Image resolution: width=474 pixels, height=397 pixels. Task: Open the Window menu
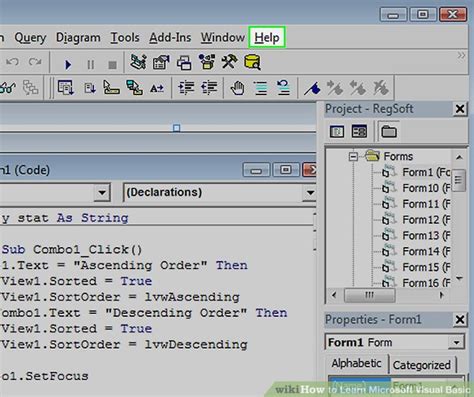pos(223,38)
